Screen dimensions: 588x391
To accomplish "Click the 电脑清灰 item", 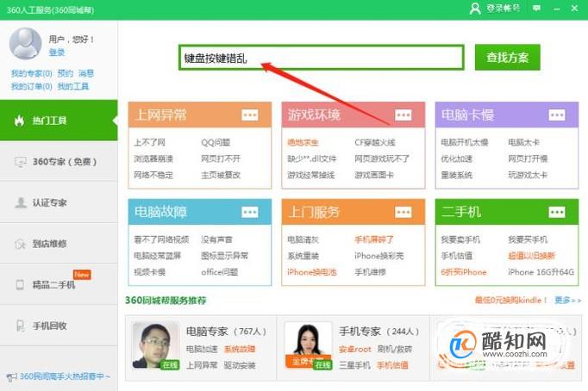I will 303,239.
